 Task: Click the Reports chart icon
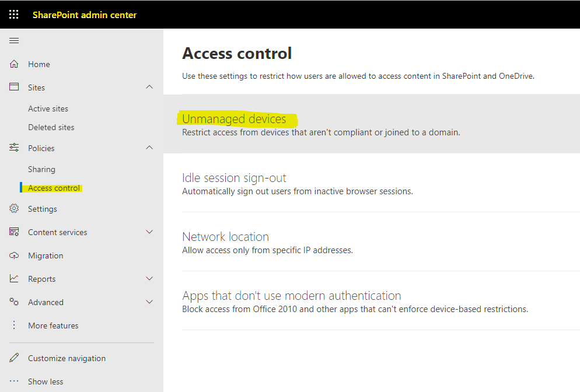14,278
